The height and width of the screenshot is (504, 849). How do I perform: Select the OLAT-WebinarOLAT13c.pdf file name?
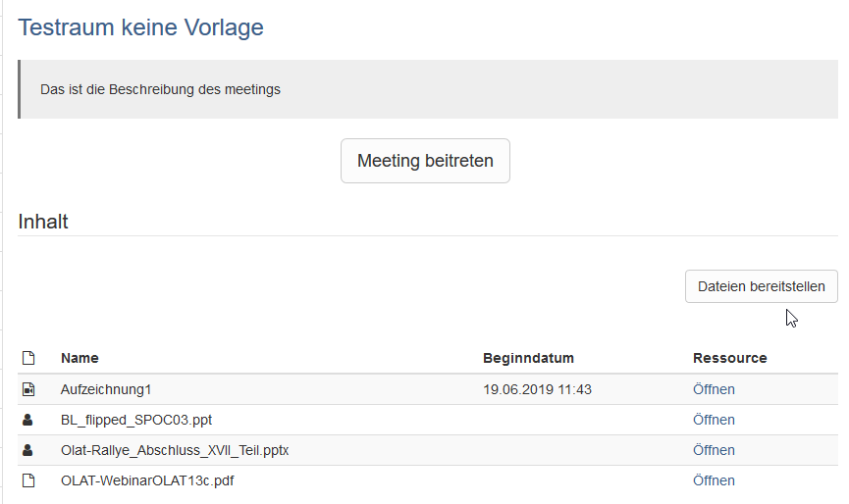(147, 481)
